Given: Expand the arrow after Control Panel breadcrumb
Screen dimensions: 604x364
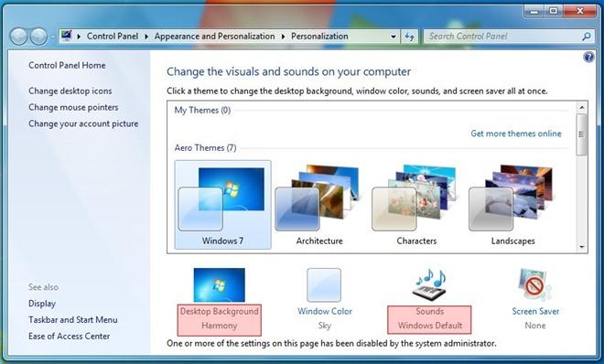Looking at the screenshot, I should pyautogui.click(x=146, y=37).
